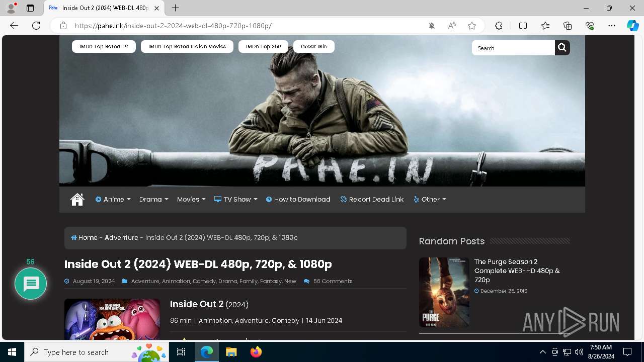The image size is (644, 362).
Task: Show hidden tray icons chevron
Action: [542, 352]
